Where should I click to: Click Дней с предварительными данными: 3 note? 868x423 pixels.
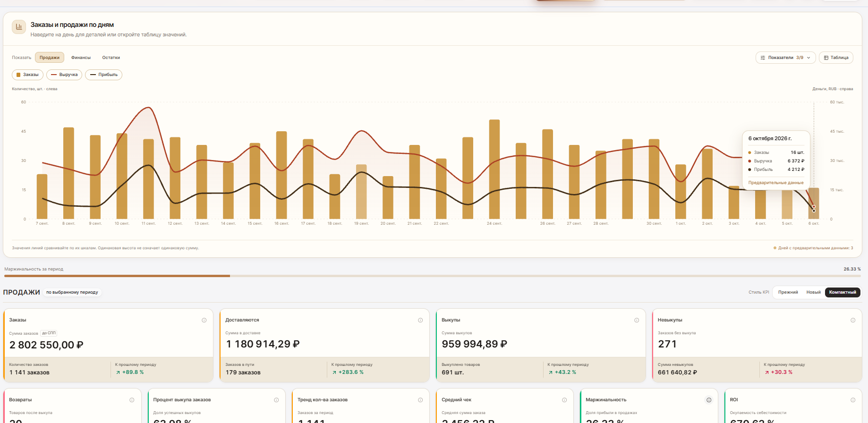tap(813, 248)
